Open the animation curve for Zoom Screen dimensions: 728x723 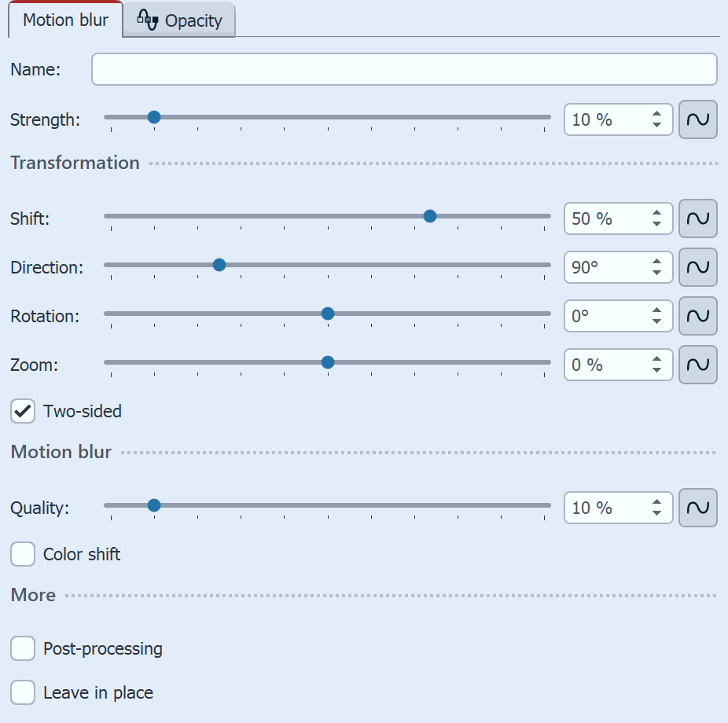pos(697,365)
